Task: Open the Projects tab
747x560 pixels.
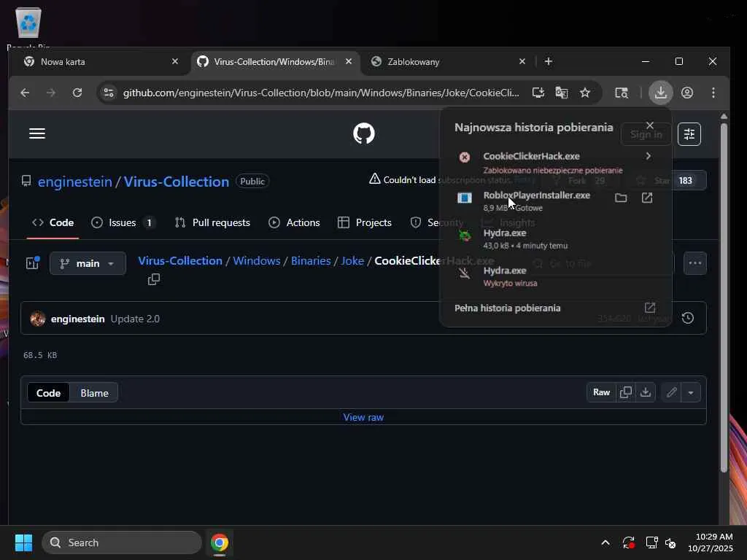Action: 365,222
